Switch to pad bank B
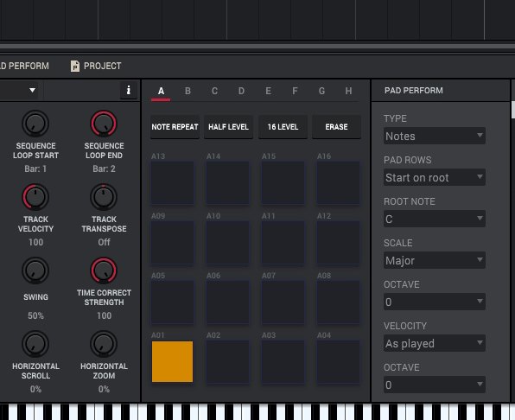The image size is (515, 420). tap(188, 91)
